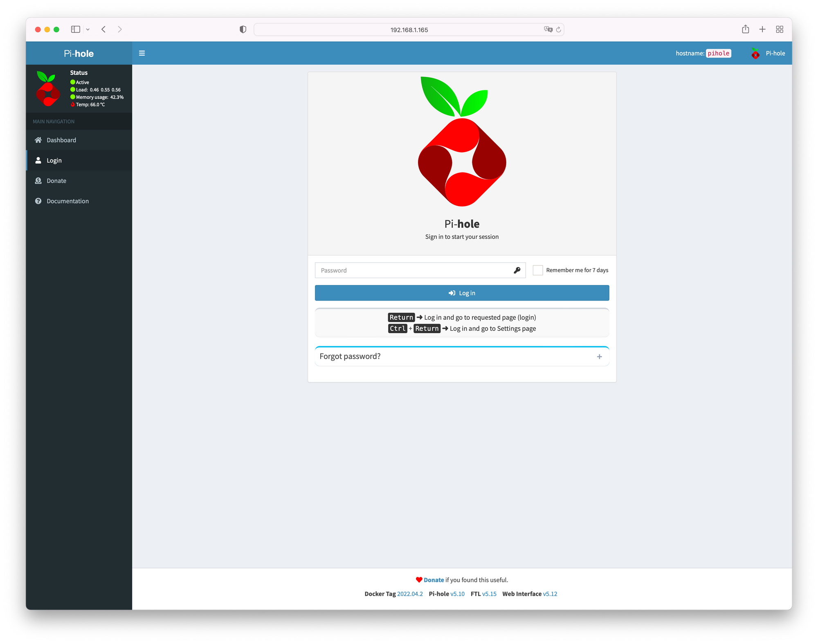The width and height of the screenshot is (818, 644).
Task: Open the sidebar options dropdown arrow in Safari
Action: [88, 29]
